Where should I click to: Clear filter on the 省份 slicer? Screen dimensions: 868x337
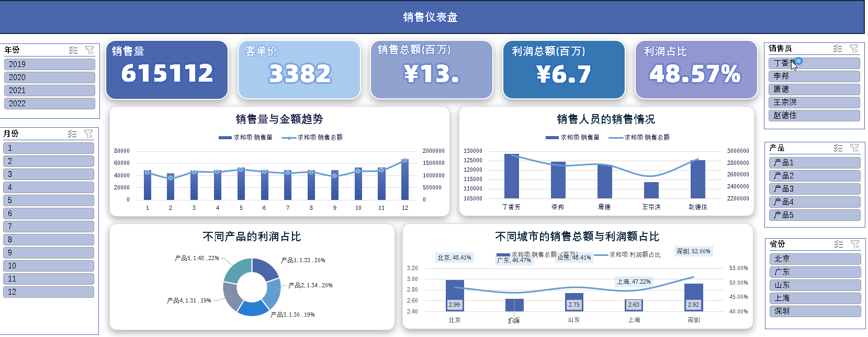[x=855, y=244]
